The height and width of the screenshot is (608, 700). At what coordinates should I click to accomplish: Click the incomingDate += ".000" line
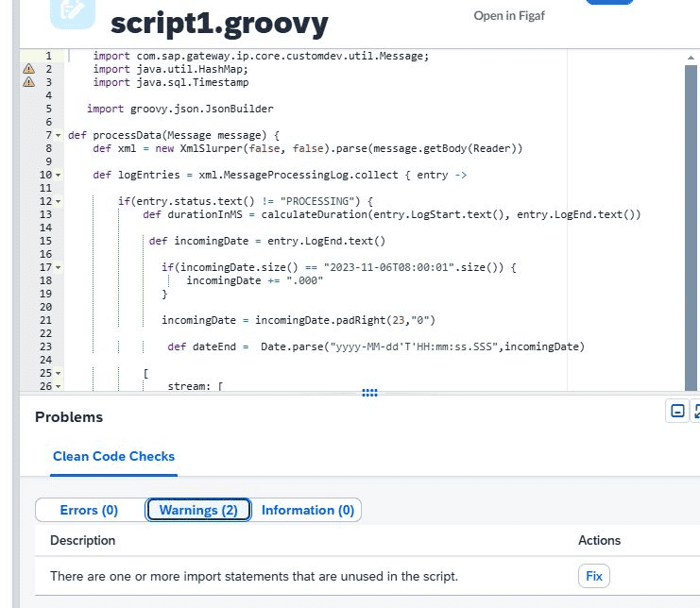pos(254,280)
